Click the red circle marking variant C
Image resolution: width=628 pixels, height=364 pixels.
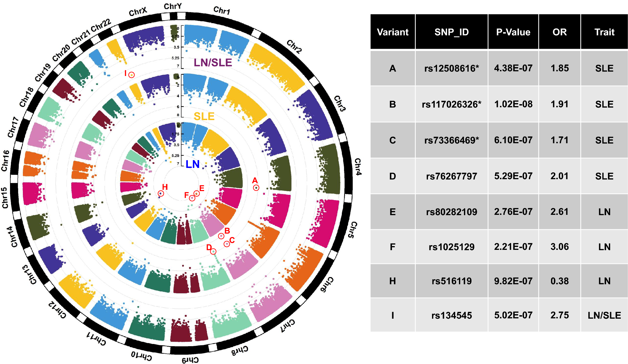coord(227,244)
